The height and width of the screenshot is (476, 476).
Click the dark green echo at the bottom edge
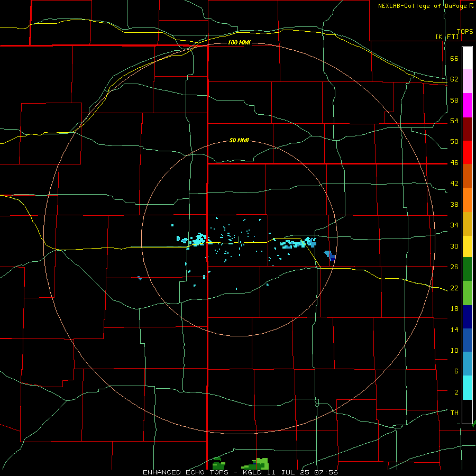click(218, 463)
